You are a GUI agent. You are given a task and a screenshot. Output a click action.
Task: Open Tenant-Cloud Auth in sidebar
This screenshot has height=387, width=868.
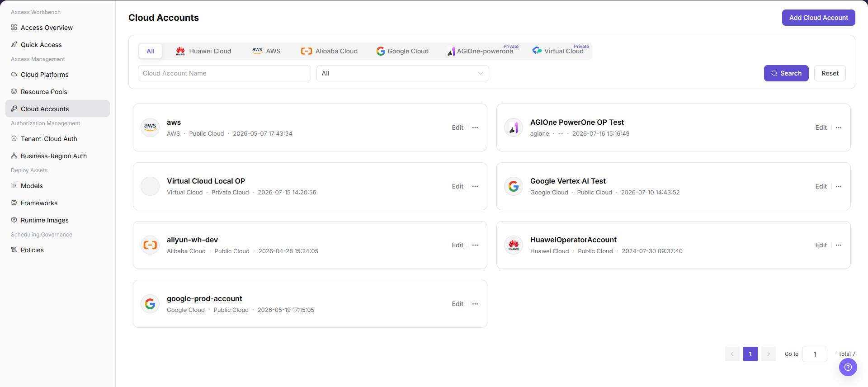click(57, 139)
